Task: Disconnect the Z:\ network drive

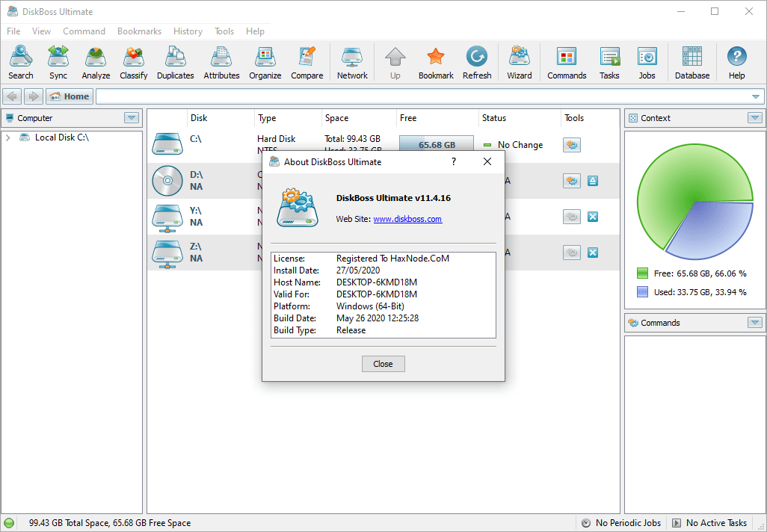Action: point(593,253)
